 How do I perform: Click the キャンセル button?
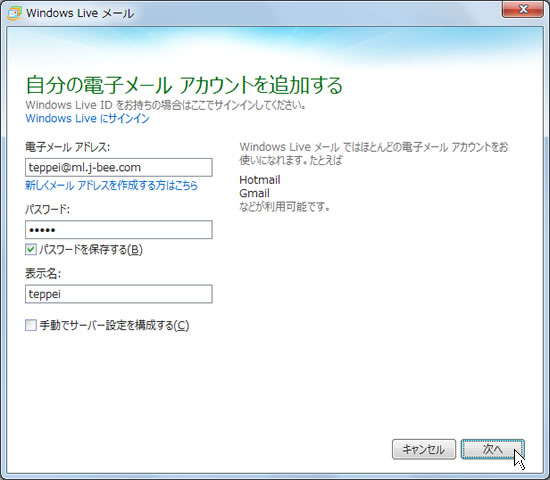click(x=424, y=449)
